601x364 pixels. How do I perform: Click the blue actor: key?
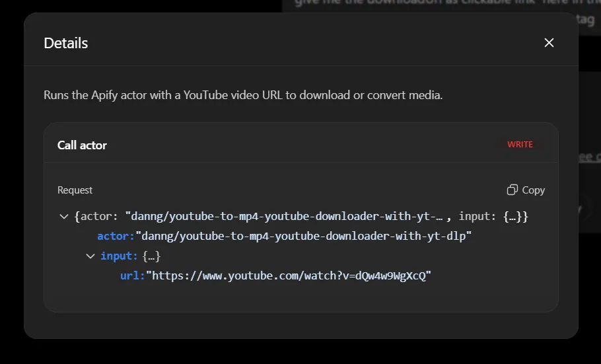point(116,236)
